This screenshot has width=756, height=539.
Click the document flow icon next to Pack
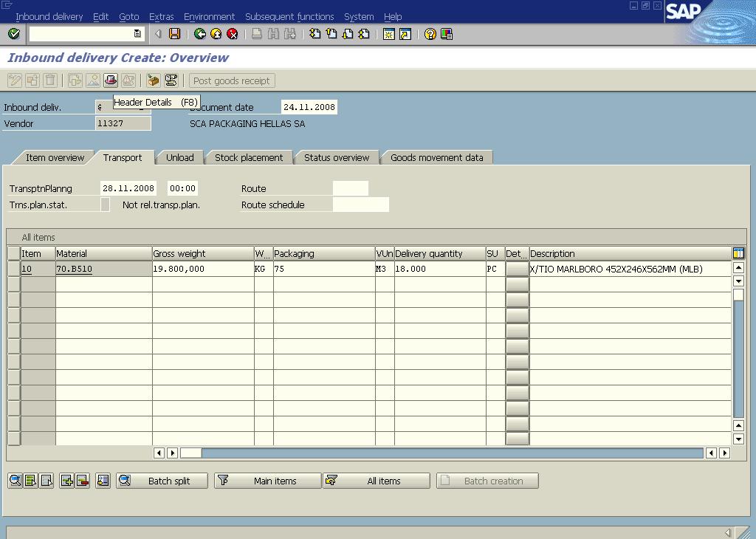tap(171, 80)
